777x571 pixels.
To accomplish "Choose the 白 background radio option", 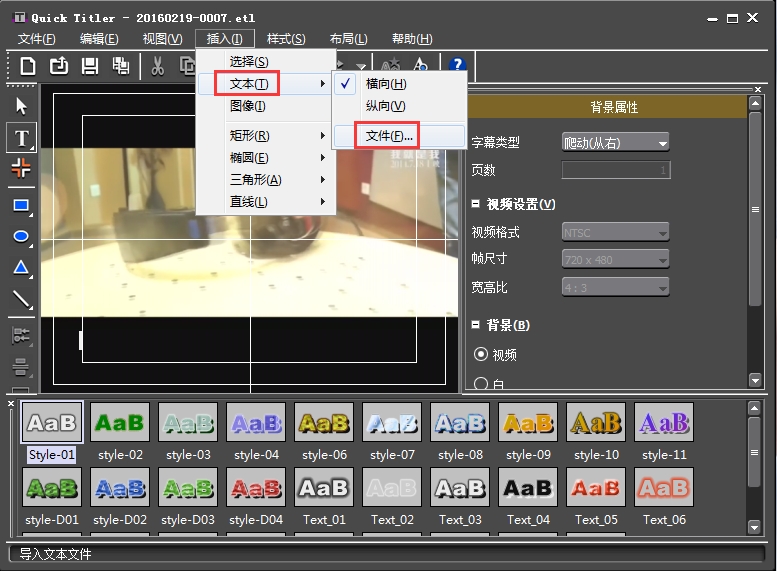I will click(x=481, y=384).
